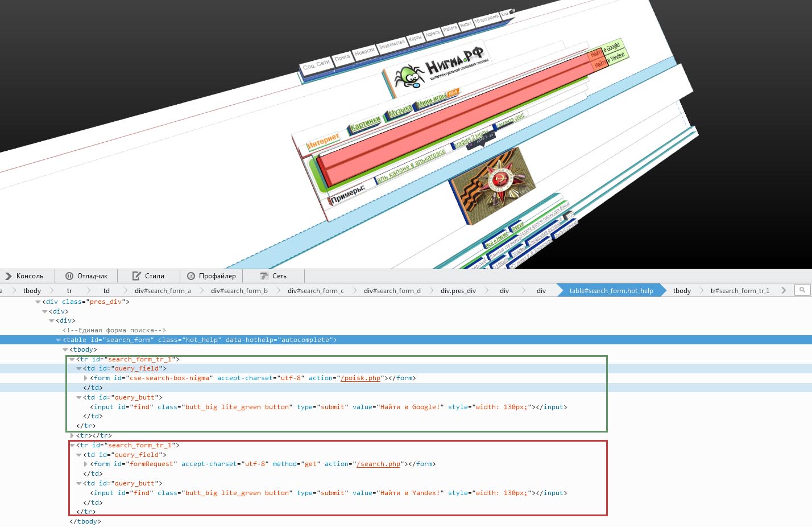
Task: Click the right arrow to scroll breadcrumbs forward
Action: point(784,290)
